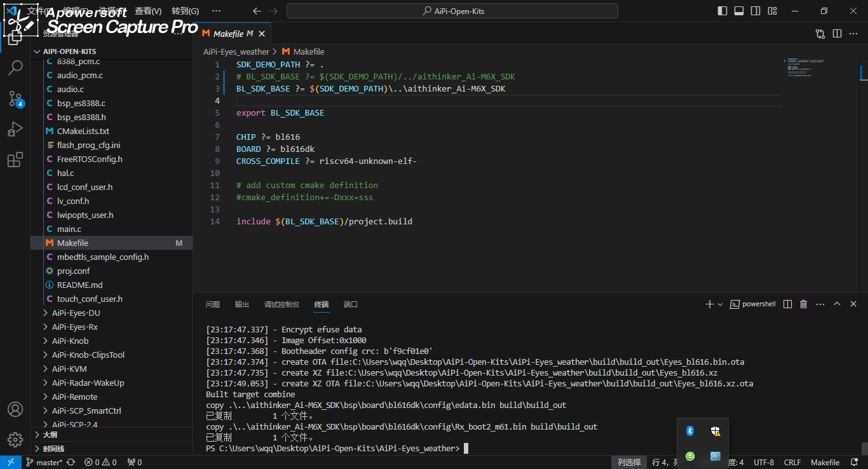868x469 pixels.
Task: Select the powershell terminal label
Action: coord(753,304)
